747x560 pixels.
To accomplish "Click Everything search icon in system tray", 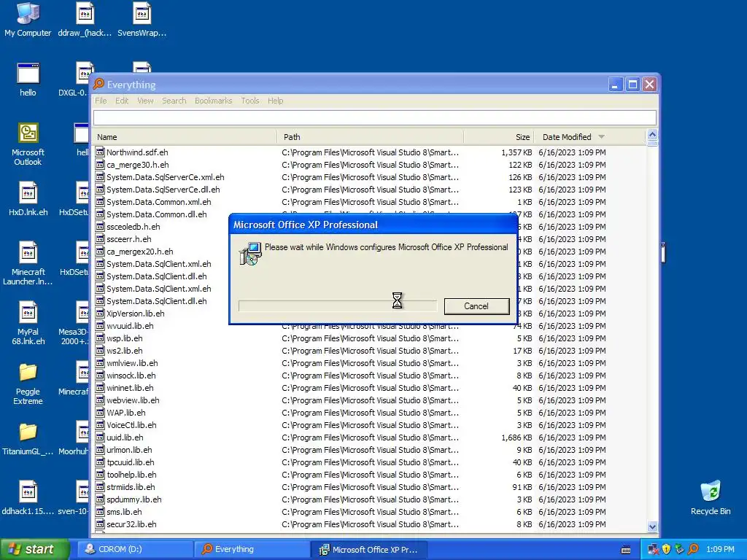I will [x=693, y=549].
